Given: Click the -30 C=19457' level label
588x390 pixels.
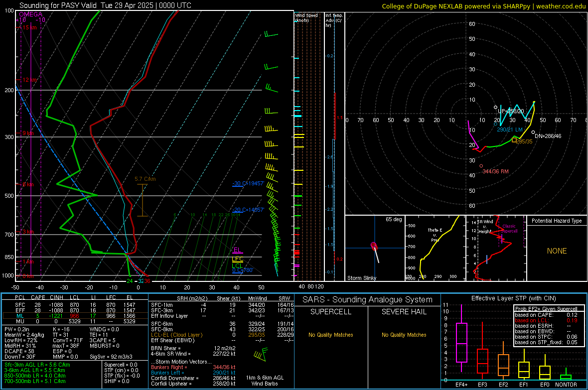Looking at the screenshot, I should pos(248,183).
